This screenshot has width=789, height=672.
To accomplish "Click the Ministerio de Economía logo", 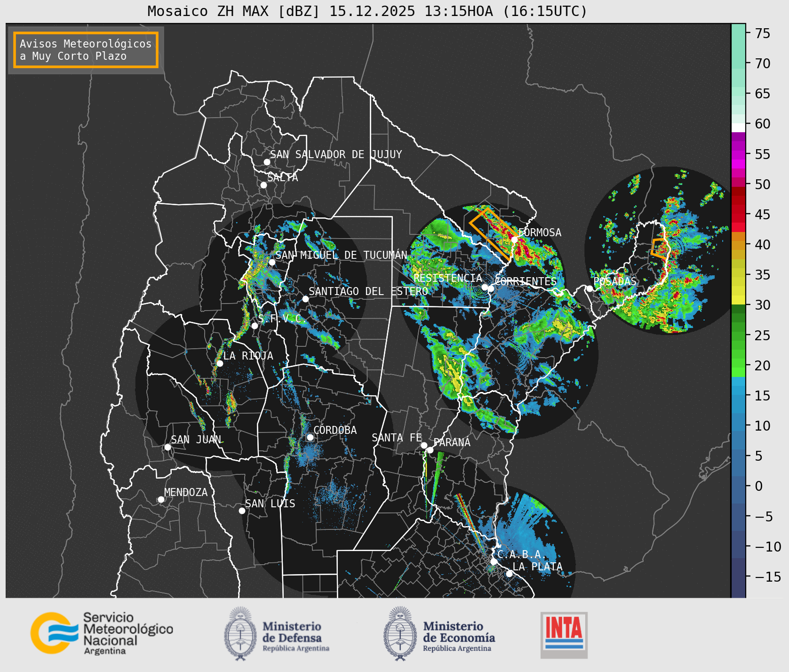I will pyautogui.click(x=438, y=633).
